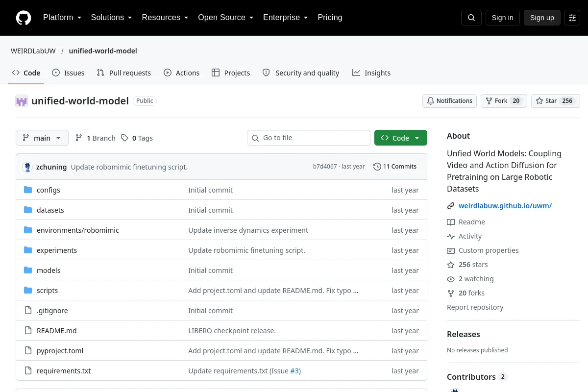Image resolution: width=588 pixels, height=392 pixels.
Task: Open the 11 Commits history link
Action: tap(395, 167)
